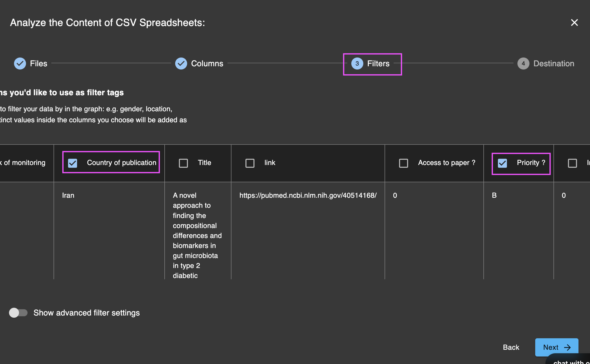Check the cut-off checkbox after Priority column
This screenshot has width=590, height=364.
click(572, 163)
